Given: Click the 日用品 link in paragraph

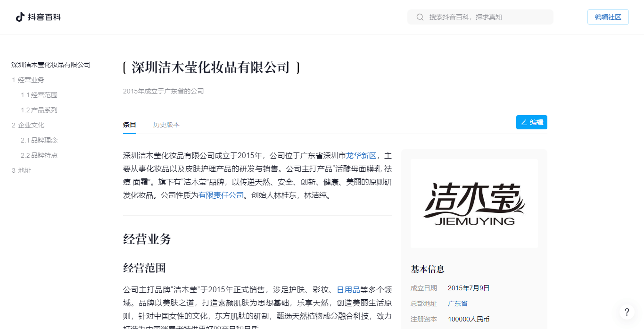Looking at the screenshot, I should point(348,289).
